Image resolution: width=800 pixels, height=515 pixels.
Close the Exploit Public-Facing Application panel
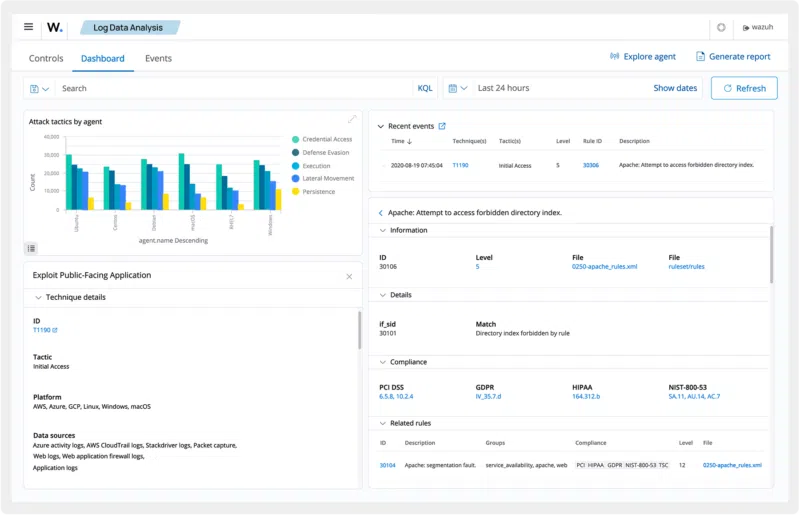pyautogui.click(x=349, y=276)
